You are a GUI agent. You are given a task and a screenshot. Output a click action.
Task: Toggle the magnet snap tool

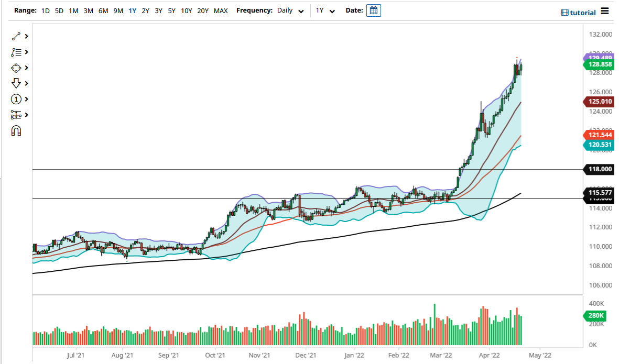16,130
